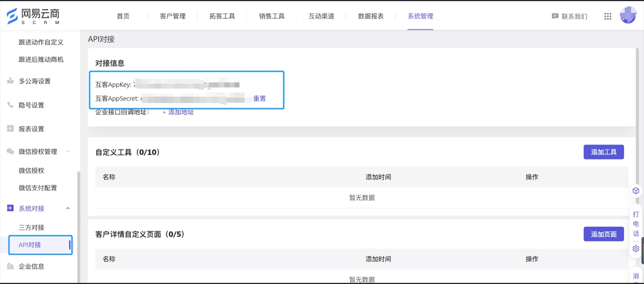Image resolution: width=644 pixels, height=284 pixels.
Task: Collapse the 微信授权管理 menu group
Action: point(68,152)
